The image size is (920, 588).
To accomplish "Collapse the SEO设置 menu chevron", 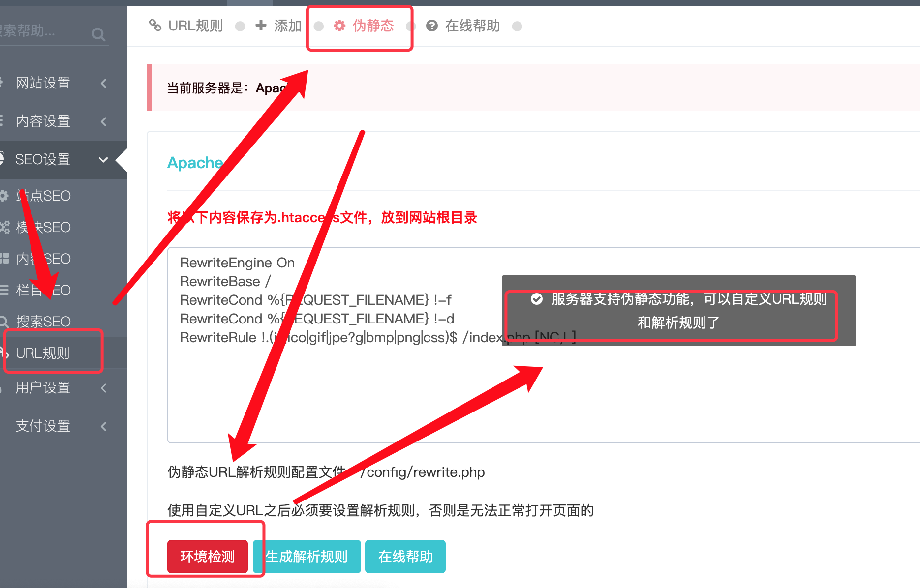I will click(x=103, y=159).
